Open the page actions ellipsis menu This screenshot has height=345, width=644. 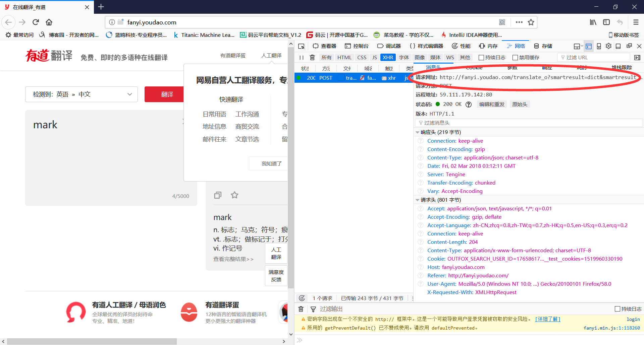click(519, 22)
